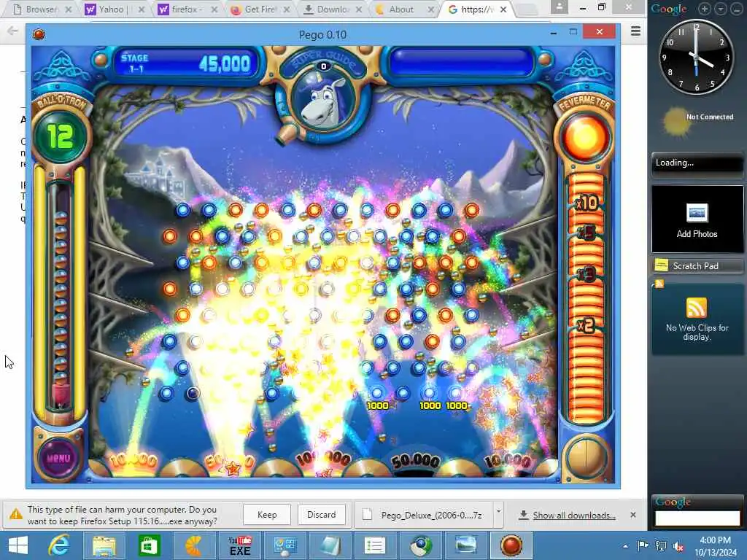Click the analog clock gadget
The image size is (747, 560).
point(695,57)
